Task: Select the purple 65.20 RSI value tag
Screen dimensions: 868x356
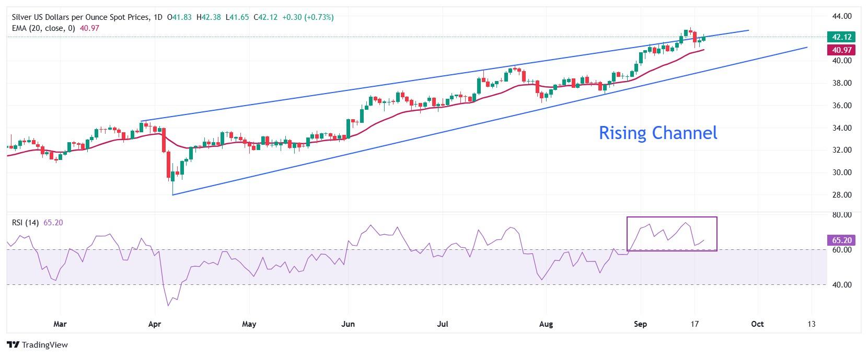Action: [840, 240]
